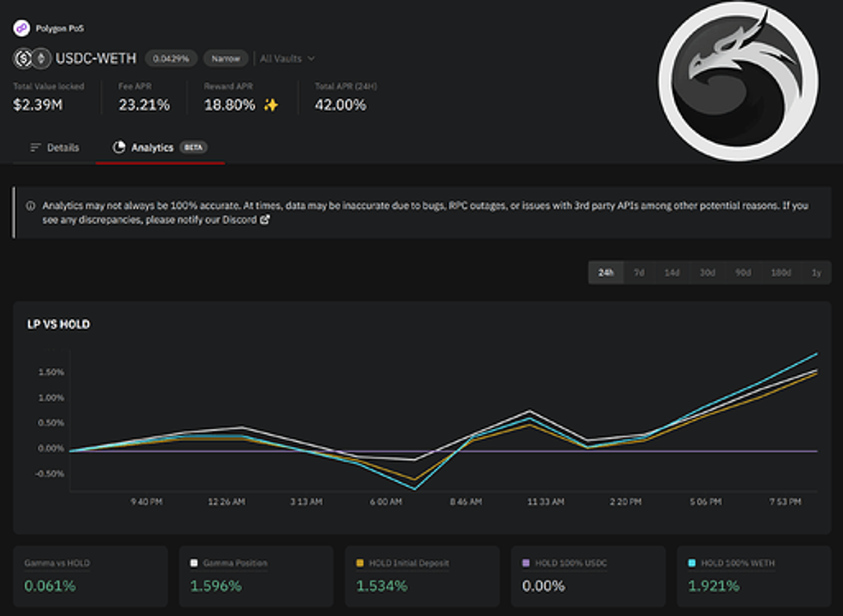Click white Gamma Position legend swatch

point(194,563)
